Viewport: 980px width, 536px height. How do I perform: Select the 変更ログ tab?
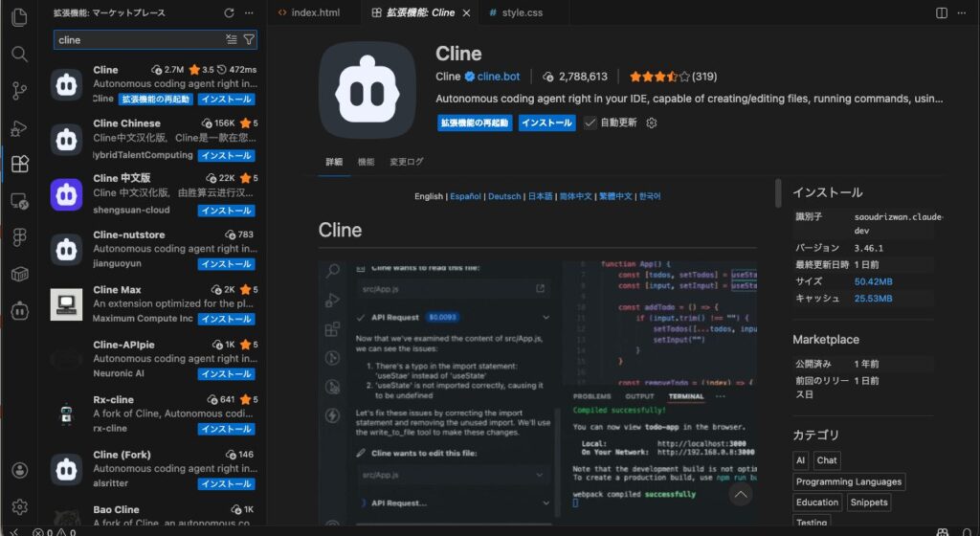406,162
